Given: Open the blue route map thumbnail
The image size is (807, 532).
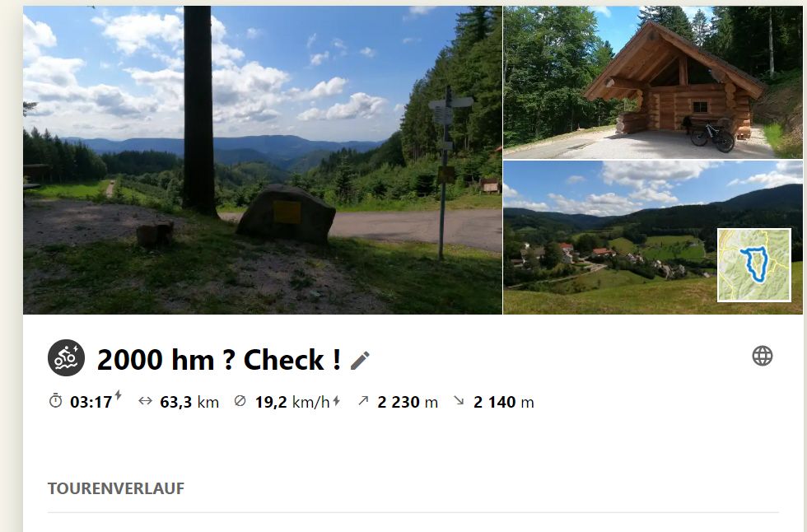Looking at the screenshot, I should tap(754, 265).
